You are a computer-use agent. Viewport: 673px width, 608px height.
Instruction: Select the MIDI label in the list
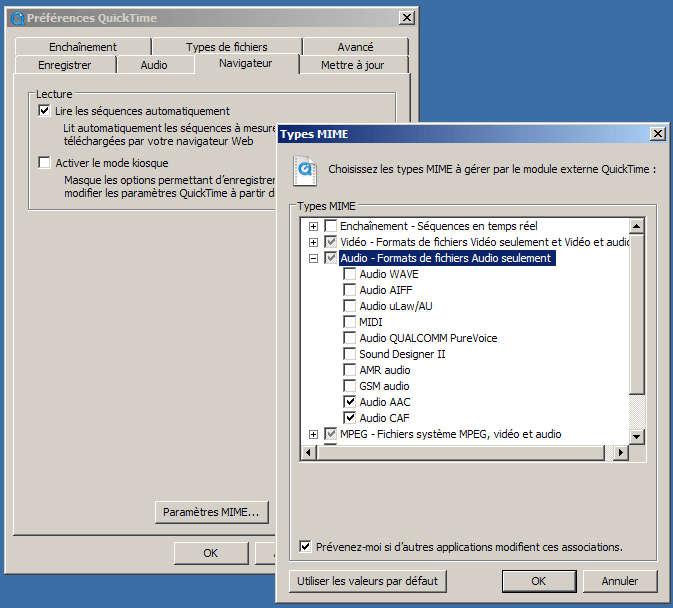point(370,322)
